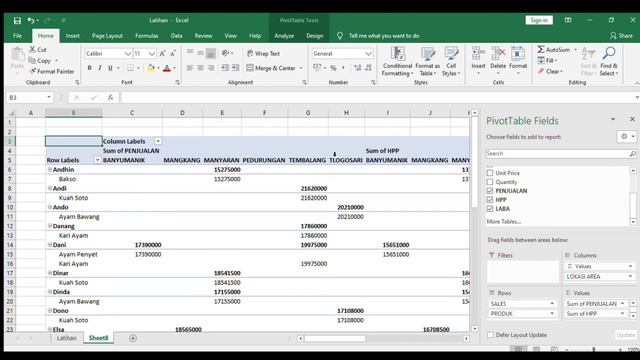Click the Wrap Text icon
The image size is (640, 360).
[250, 53]
